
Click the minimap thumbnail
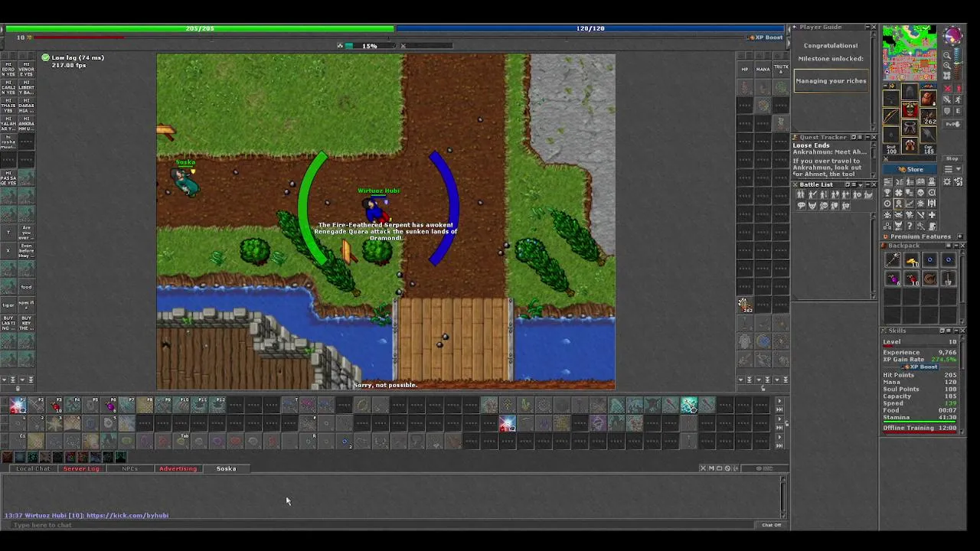[x=910, y=53]
